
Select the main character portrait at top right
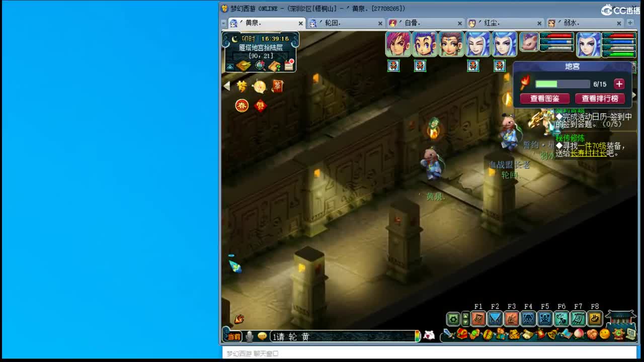click(589, 45)
